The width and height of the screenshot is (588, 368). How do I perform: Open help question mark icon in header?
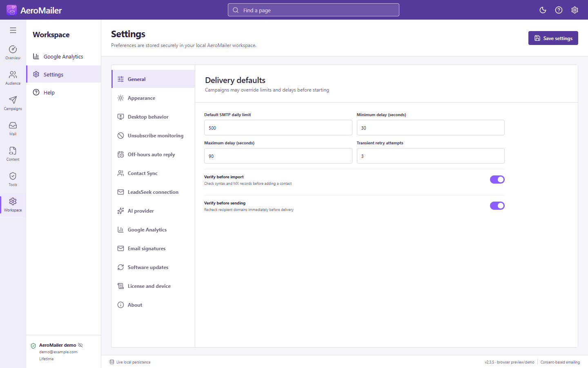coord(559,10)
